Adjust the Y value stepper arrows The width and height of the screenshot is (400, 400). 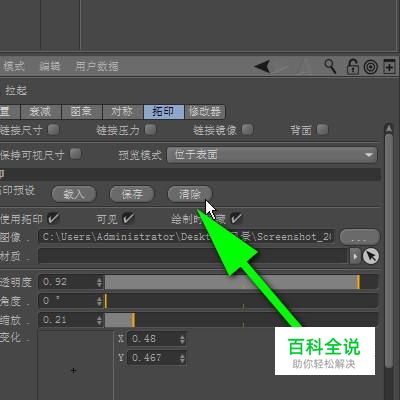(182, 358)
